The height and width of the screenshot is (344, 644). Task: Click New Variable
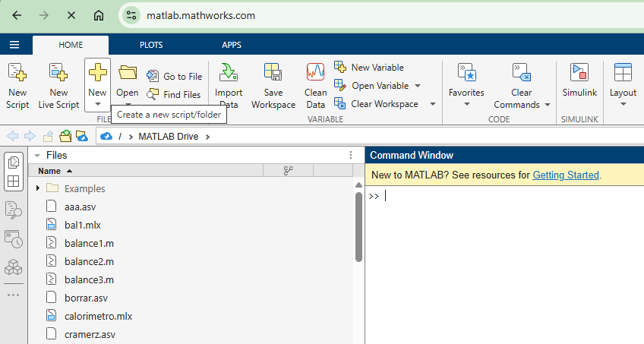click(369, 68)
